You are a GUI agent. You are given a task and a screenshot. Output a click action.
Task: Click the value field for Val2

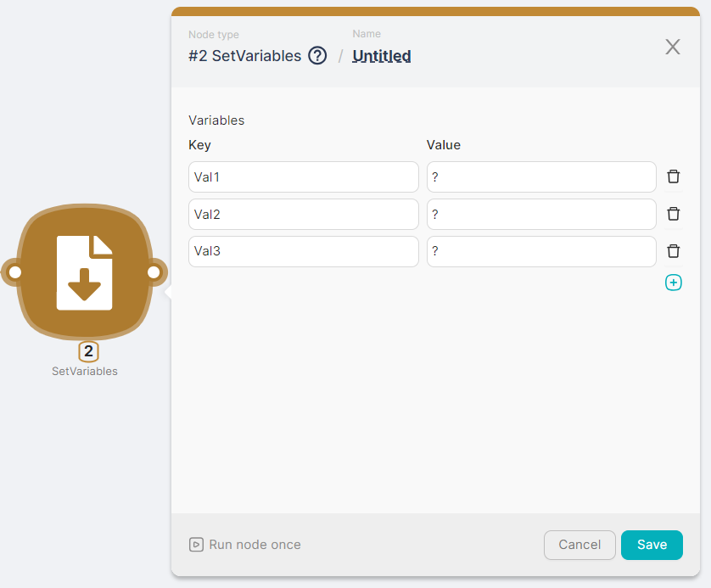tap(541, 215)
